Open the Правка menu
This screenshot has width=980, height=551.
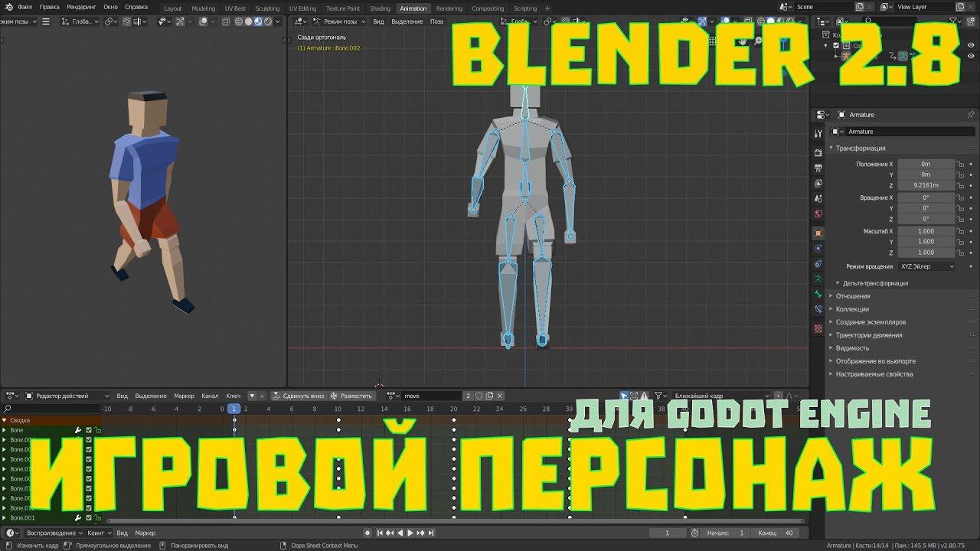point(49,7)
